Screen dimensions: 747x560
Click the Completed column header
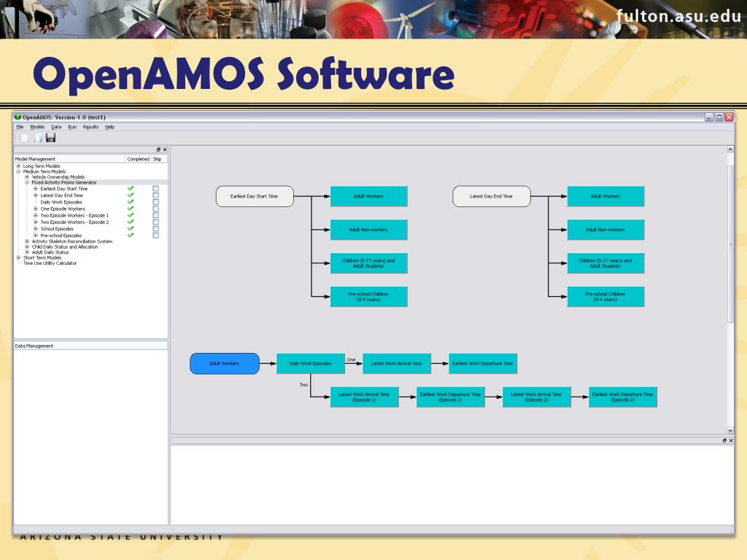point(138,159)
